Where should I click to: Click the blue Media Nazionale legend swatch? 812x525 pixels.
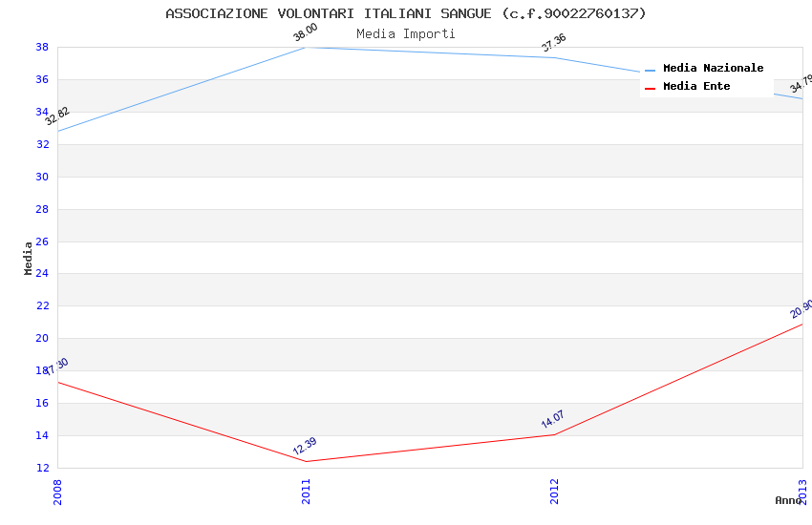tap(650, 70)
